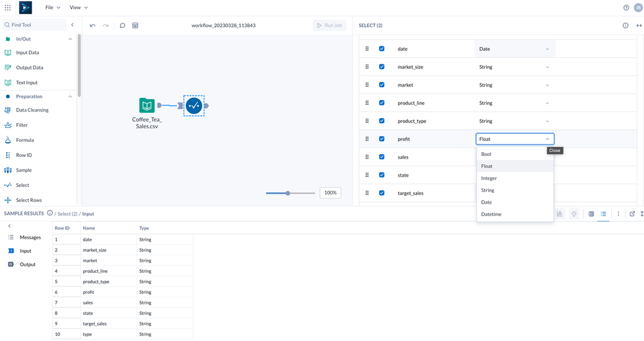
Task: Switch results to list view
Action: (x=603, y=213)
